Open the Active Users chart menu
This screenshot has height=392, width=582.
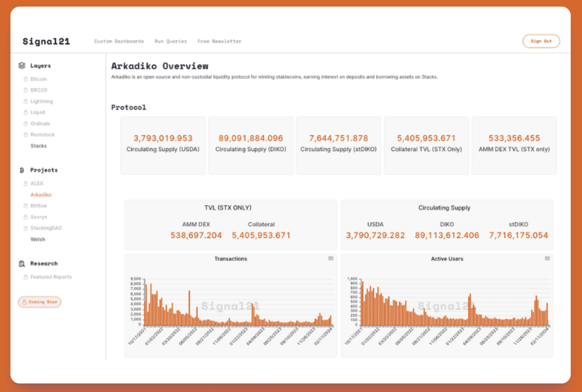tap(547, 258)
